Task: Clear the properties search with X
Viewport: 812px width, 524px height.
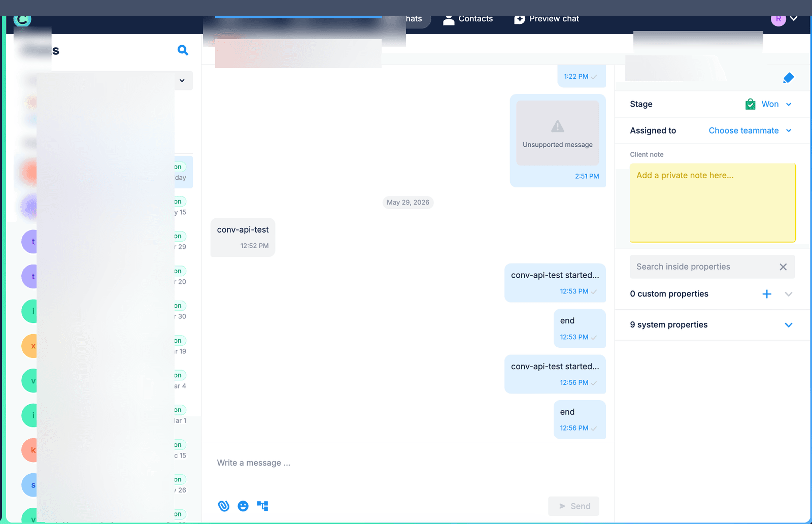Action: [783, 267]
